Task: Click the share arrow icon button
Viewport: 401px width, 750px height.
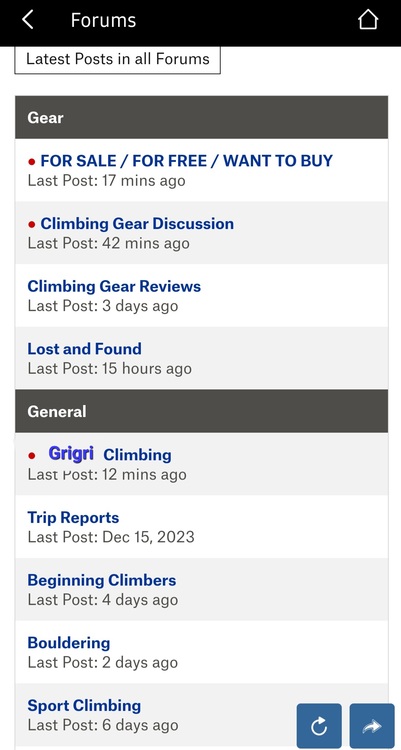Action: coord(372,726)
